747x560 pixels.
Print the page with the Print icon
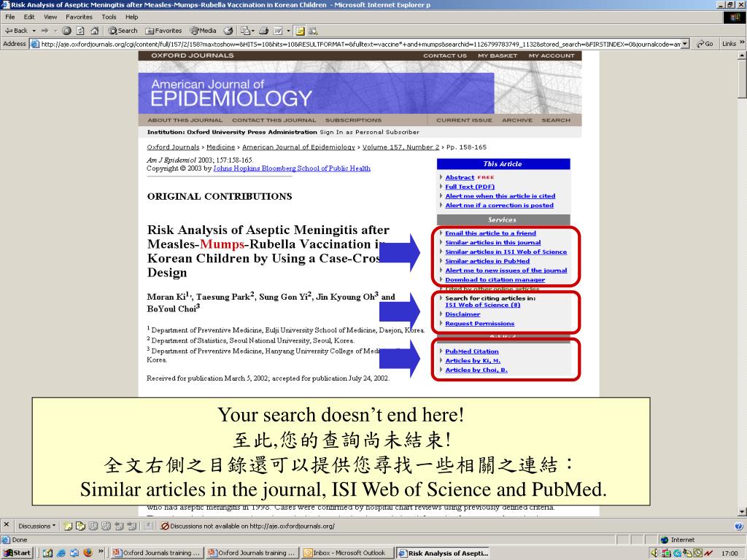(x=263, y=31)
